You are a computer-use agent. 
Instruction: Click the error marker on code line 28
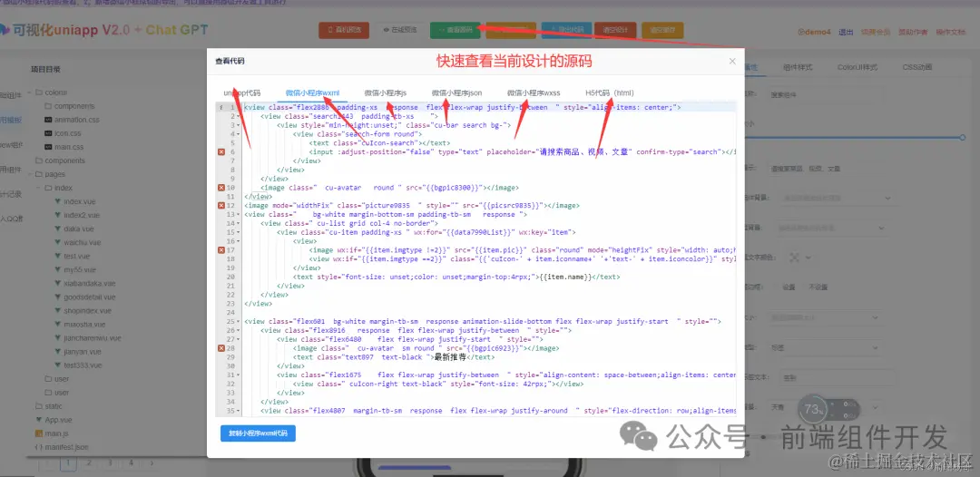[221, 347]
